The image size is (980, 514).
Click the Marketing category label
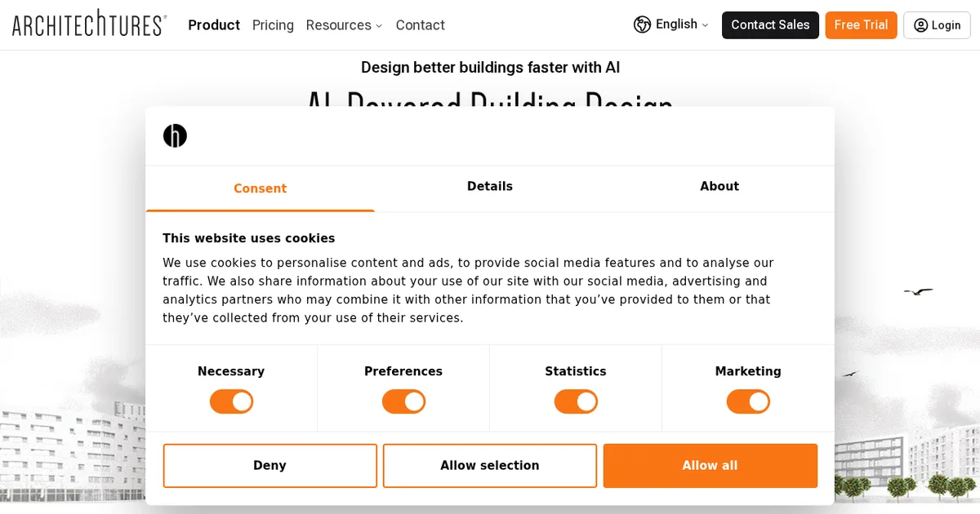point(748,372)
